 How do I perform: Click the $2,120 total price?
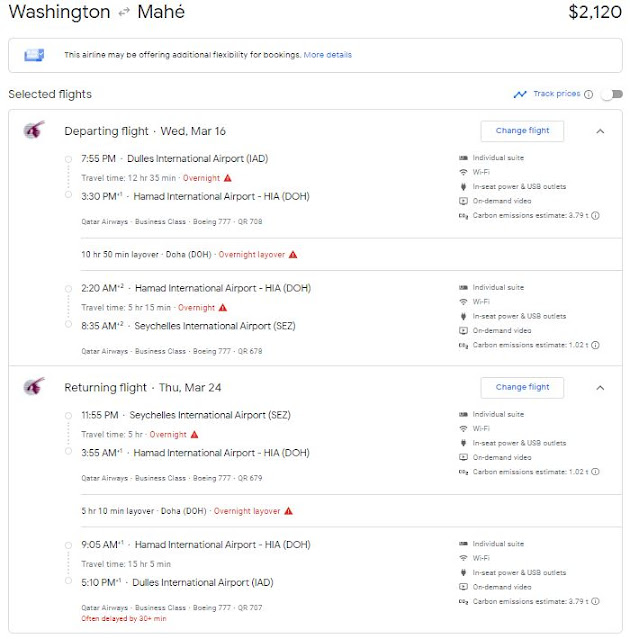[594, 13]
